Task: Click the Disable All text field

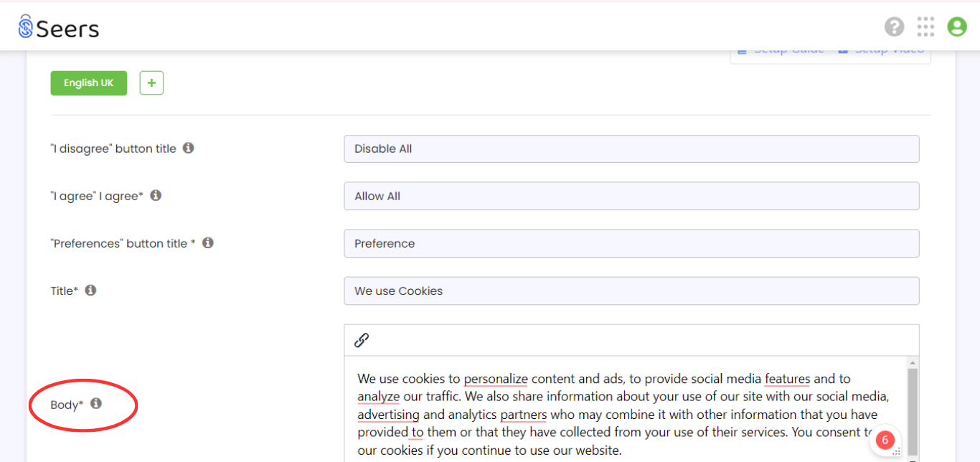Action: point(631,148)
